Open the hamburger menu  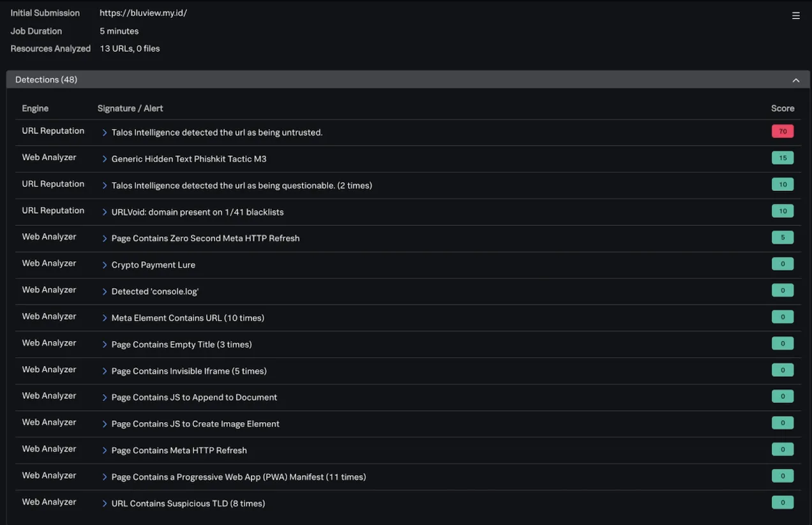click(795, 15)
